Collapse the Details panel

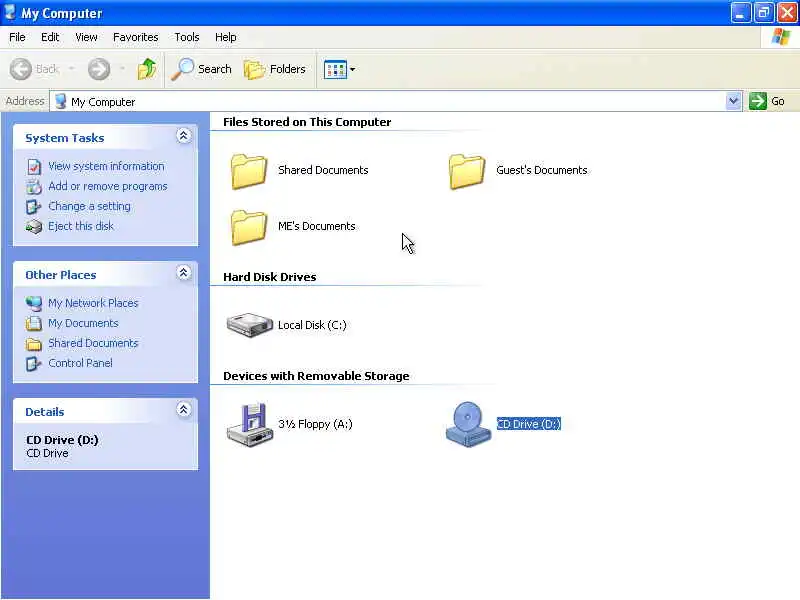(184, 410)
